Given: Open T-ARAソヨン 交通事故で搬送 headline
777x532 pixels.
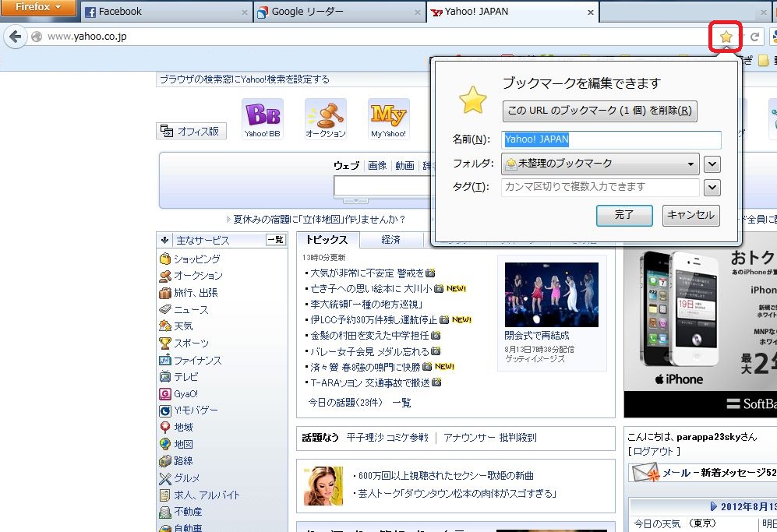Looking at the screenshot, I should [369, 383].
